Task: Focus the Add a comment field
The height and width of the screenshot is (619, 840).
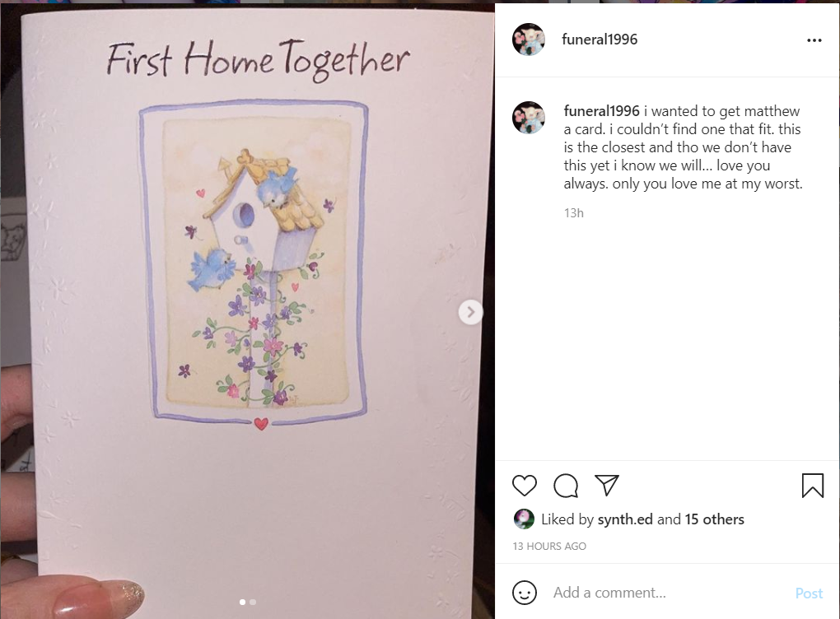Action: pyautogui.click(x=669, y=592)
